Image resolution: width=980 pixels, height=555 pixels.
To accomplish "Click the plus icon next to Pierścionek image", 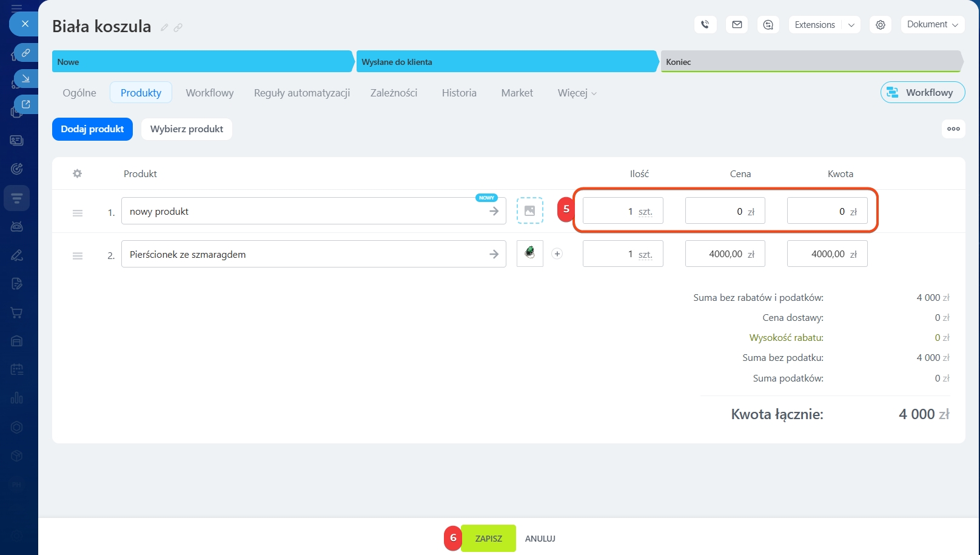I will 557,254.
